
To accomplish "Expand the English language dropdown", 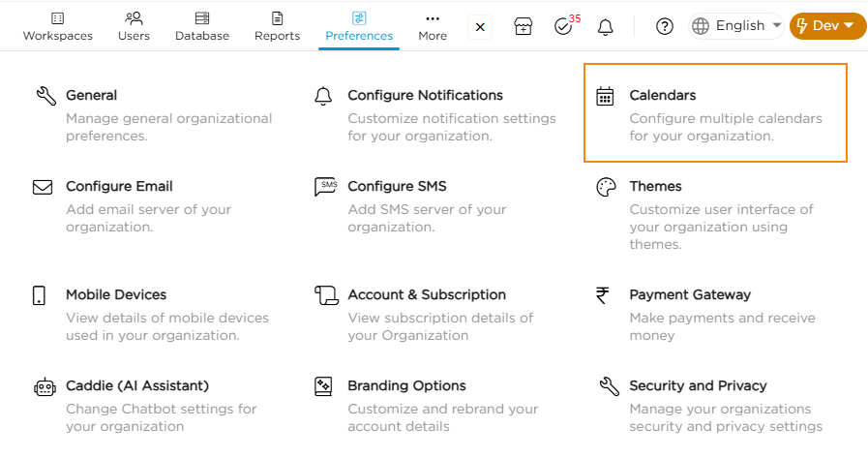I will 737,26.
